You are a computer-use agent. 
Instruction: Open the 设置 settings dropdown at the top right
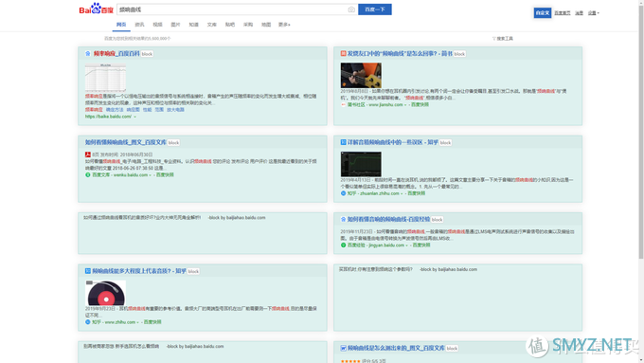click(x=593, y=13)
